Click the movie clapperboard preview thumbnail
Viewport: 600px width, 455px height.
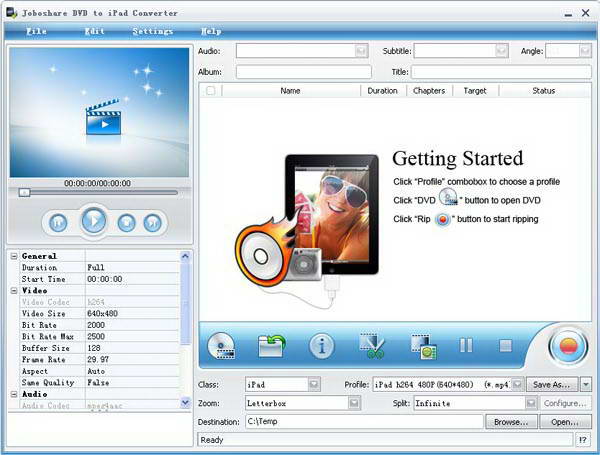(103, 117)
